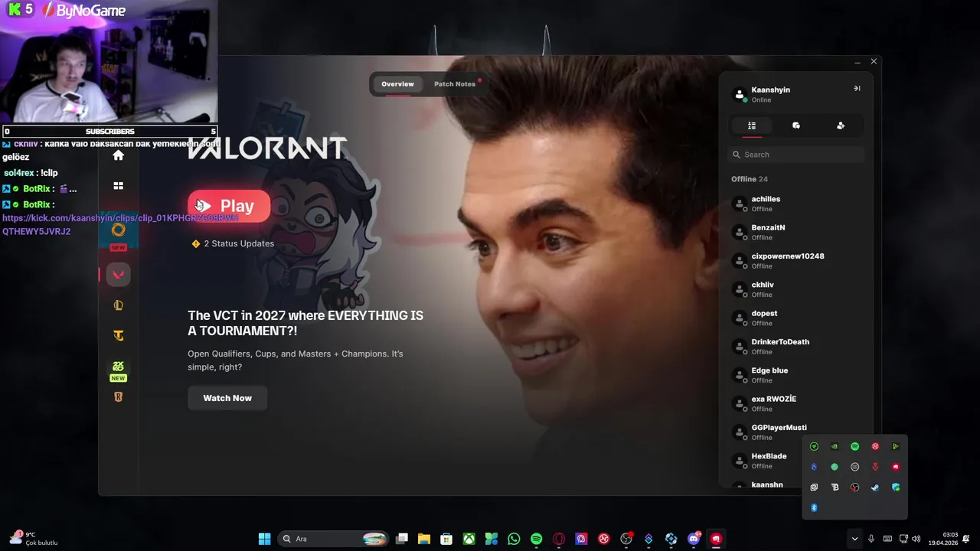Open the kick.com clip link in chat
Screen dimensions: 980x551
(120, 224)
